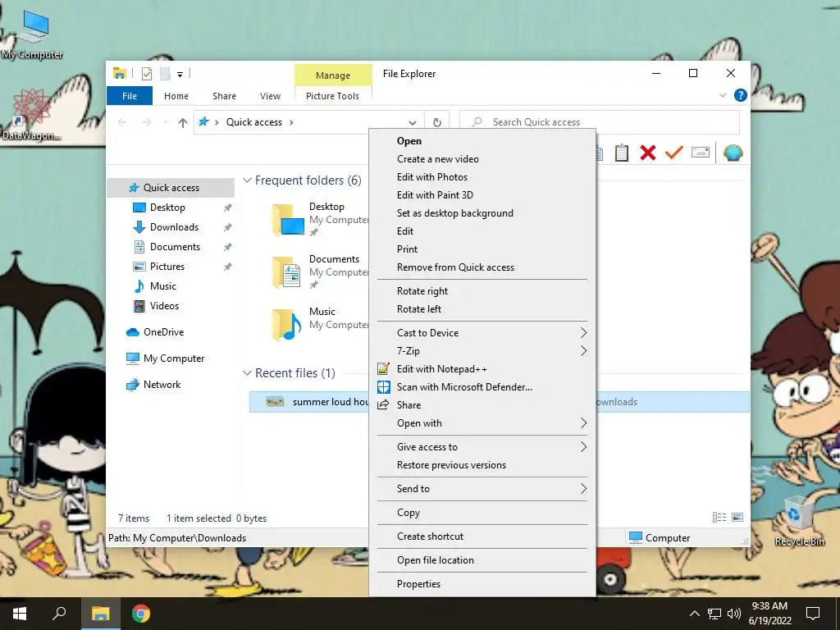
Task: Click the File Explorer folder icon in the title bar
Action: 120,73
